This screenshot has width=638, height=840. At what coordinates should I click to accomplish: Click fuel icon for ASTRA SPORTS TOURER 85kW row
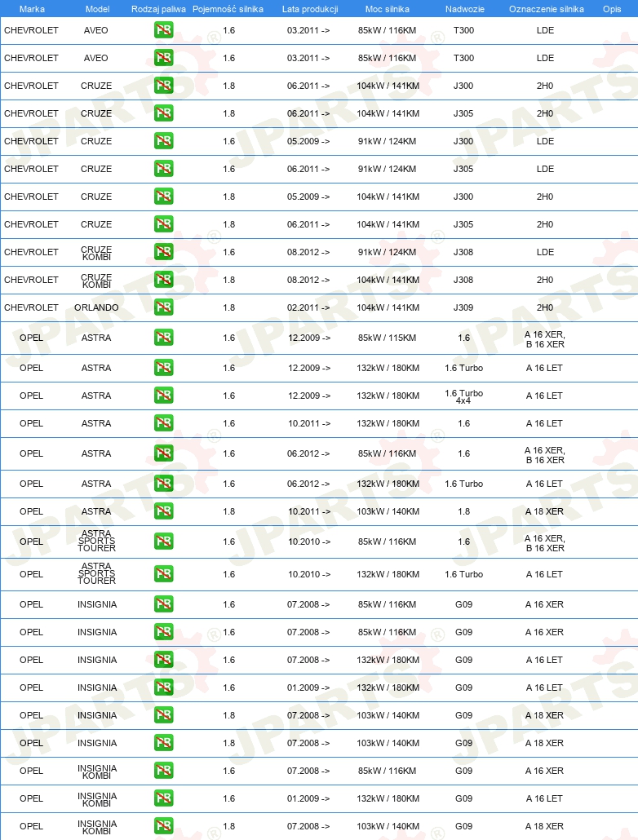point(163,541)
